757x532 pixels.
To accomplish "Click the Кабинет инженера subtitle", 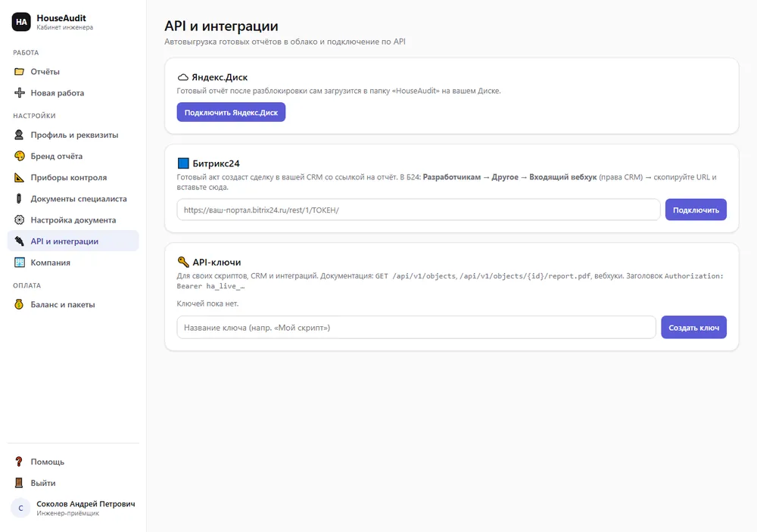I will tap(64, 27).
